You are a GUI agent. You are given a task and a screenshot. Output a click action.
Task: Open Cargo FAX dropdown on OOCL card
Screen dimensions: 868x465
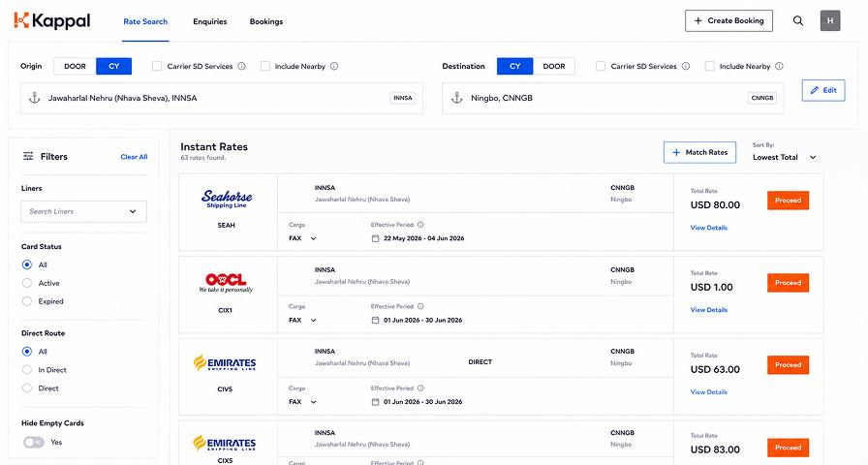point(302,320)
